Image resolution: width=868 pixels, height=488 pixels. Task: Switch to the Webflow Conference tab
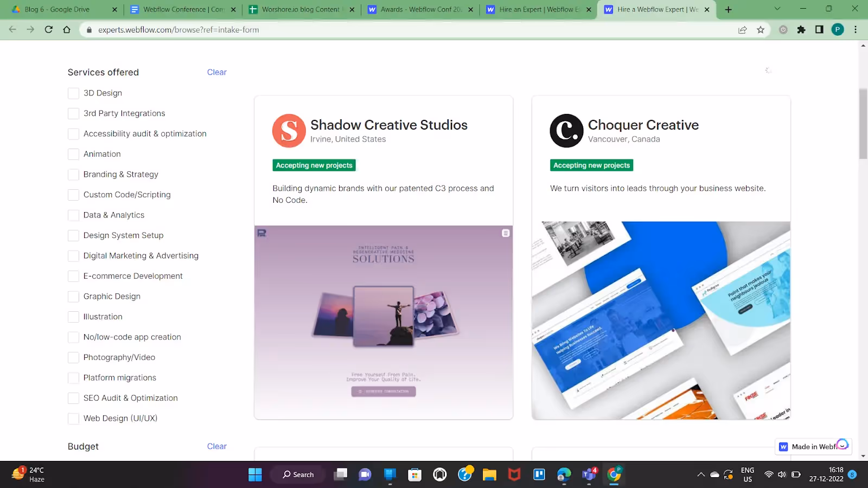tap(183, 9)
